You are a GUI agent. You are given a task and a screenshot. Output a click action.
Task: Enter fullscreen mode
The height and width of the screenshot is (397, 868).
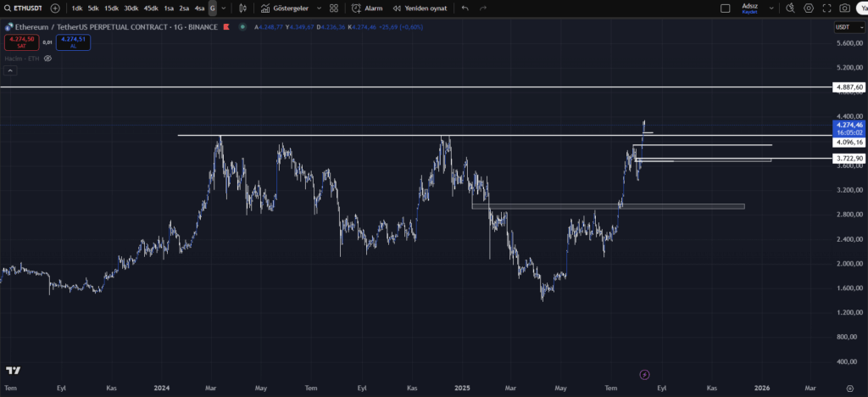(x=826, y=8)
